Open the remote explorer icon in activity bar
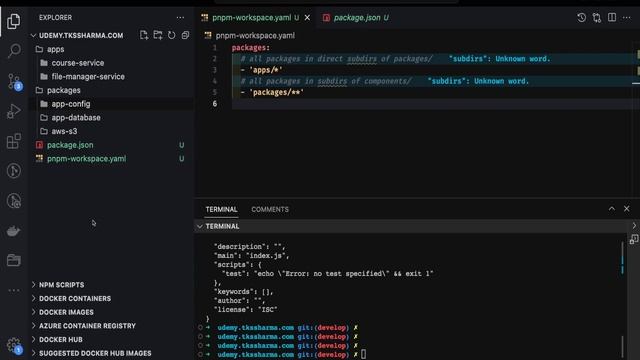Image resolution: width=640 pixels, height=360 pixels. (14, 201)
